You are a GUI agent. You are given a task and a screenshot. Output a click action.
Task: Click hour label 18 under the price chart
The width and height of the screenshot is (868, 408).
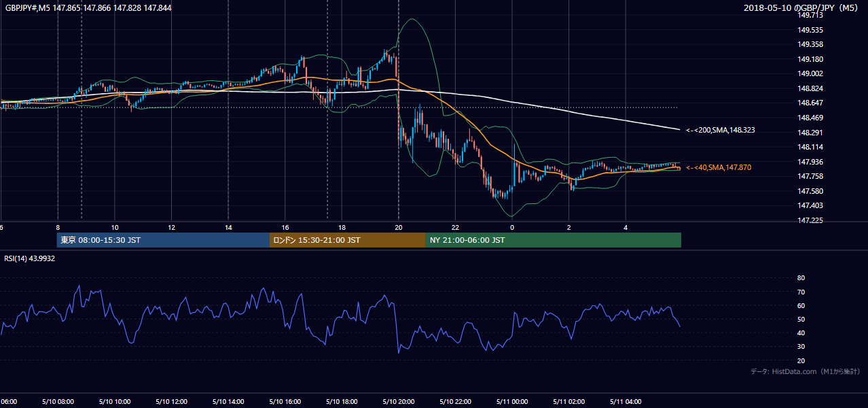[x=342, y=228]
